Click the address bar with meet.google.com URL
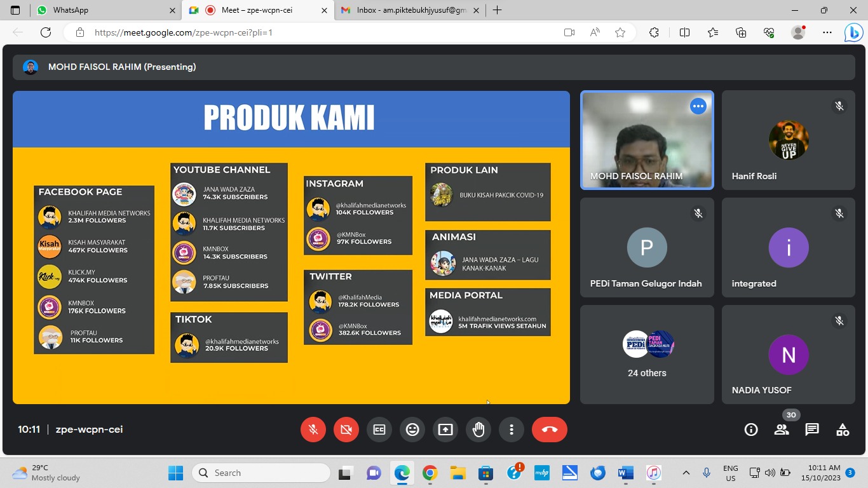Screen dimensions: 868x488 coord(318,32)
